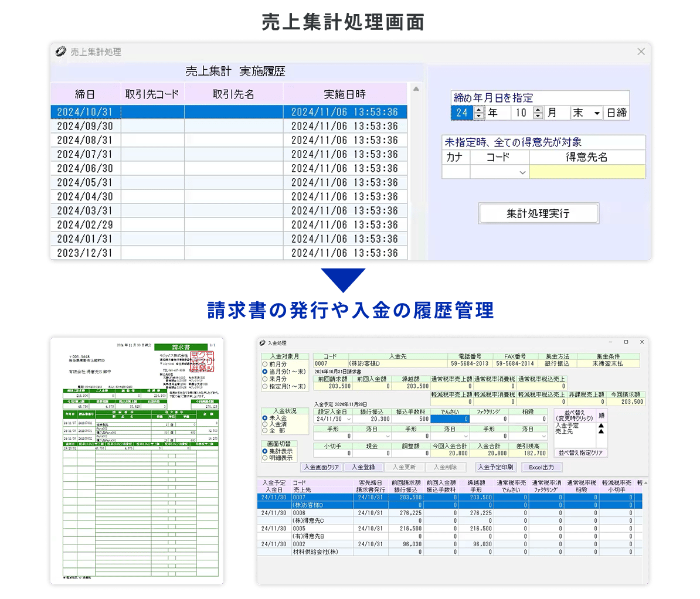
Task: Click the 入金登録 button
Action: pos(363,467)
